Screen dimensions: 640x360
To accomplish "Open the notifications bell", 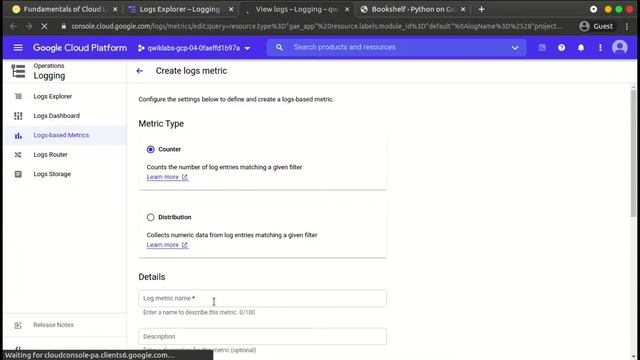I will pos(581,48).
